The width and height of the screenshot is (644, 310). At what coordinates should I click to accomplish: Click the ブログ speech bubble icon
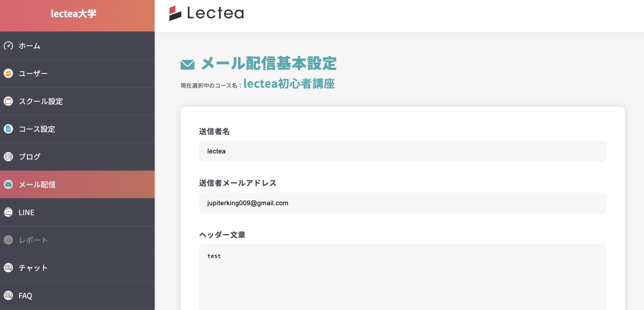tap(8, 157)
